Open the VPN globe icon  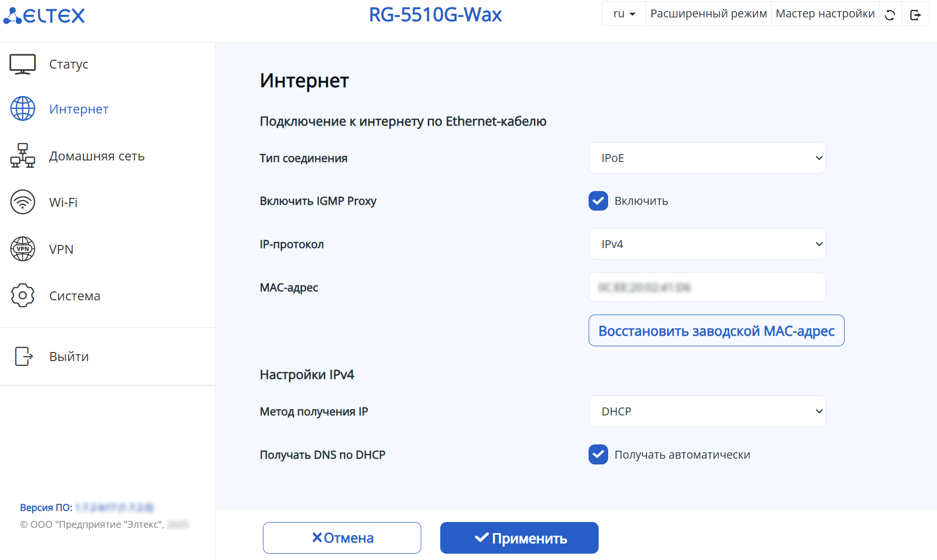click(23, 249)
